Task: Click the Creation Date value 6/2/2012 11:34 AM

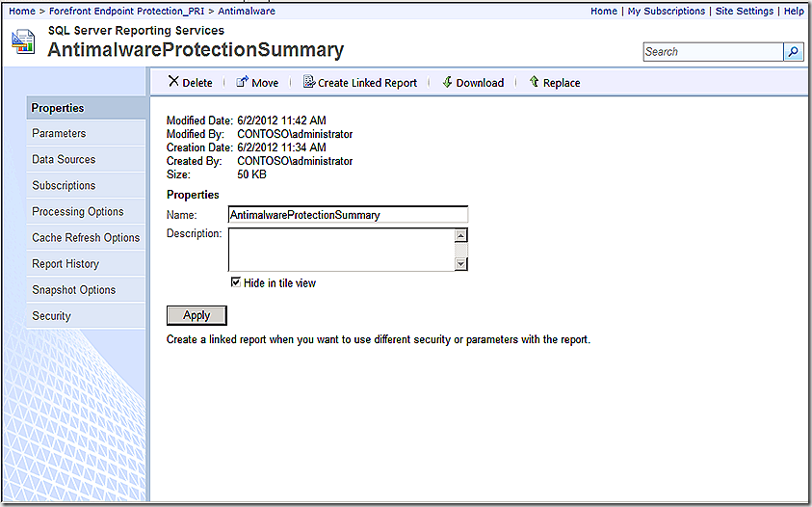Action: pyautogui.click(x=281, y=147)
